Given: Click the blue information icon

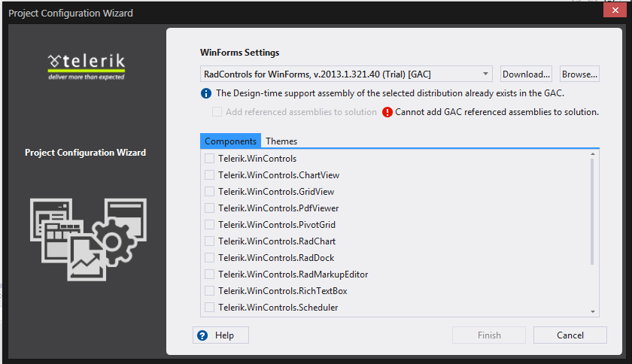Looking at the screenshot, I should point(205,93).
